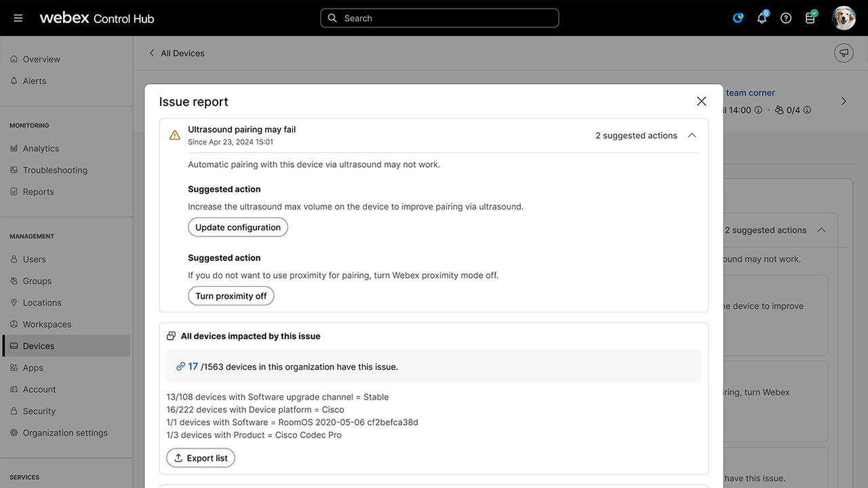Export list of impacted devices
Screen dimensions: 868x488
(201, 458)
